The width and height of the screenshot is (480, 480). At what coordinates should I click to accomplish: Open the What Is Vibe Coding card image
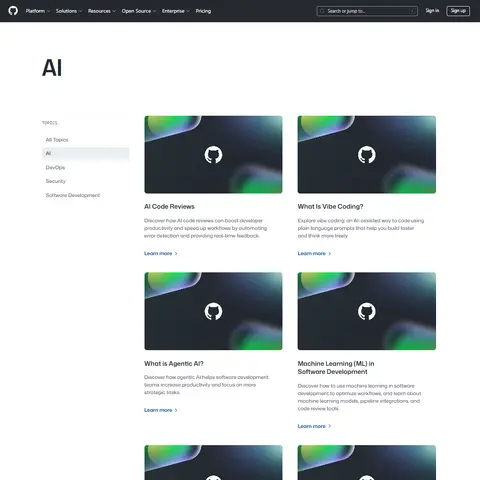(367, 155)
